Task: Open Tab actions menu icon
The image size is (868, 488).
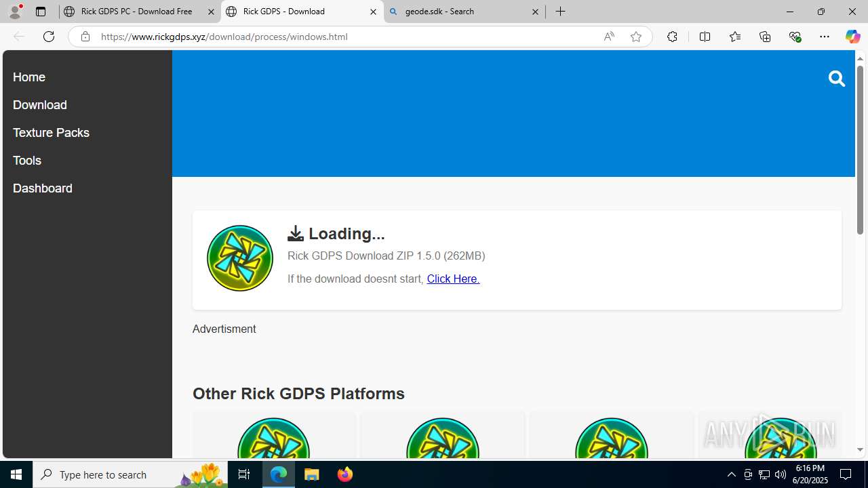Action: coord(41,12)
